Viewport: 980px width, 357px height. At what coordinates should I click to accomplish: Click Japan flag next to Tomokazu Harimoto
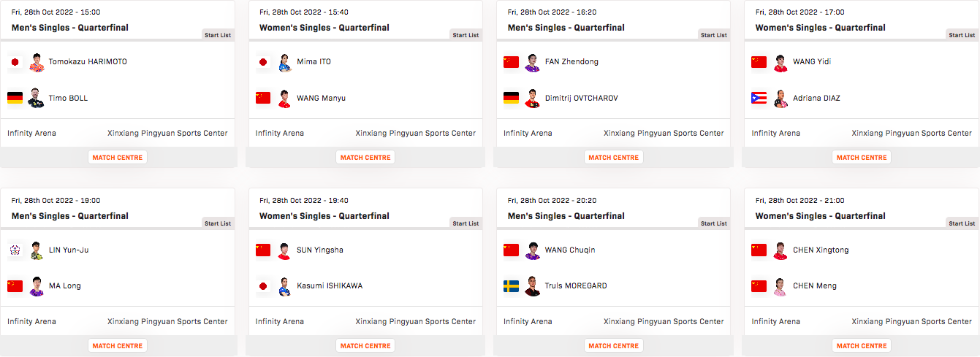pyautogui.click(x=15, y=63)
